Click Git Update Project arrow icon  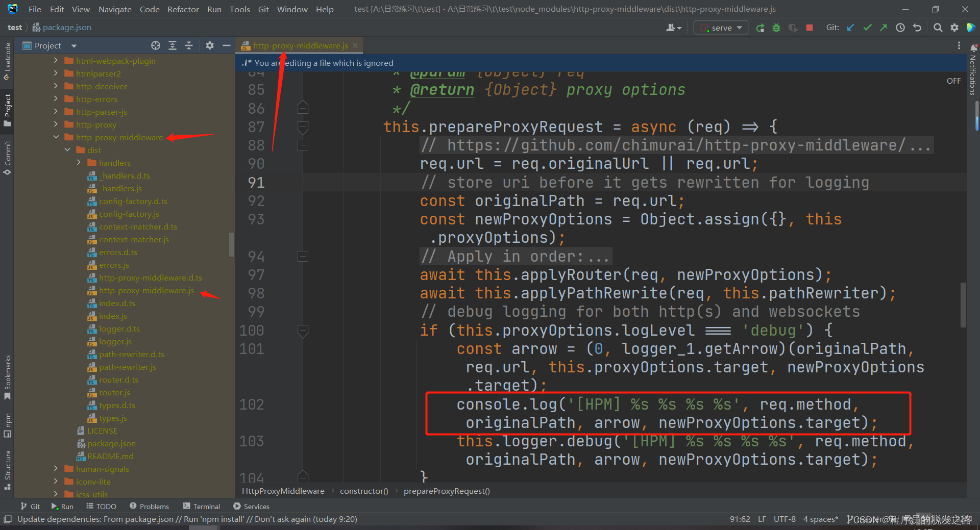850,28
